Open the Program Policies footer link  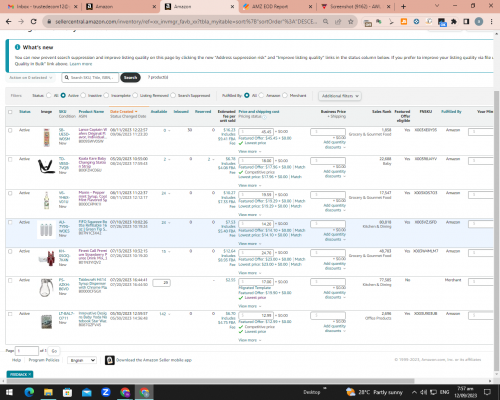point(44,360)
